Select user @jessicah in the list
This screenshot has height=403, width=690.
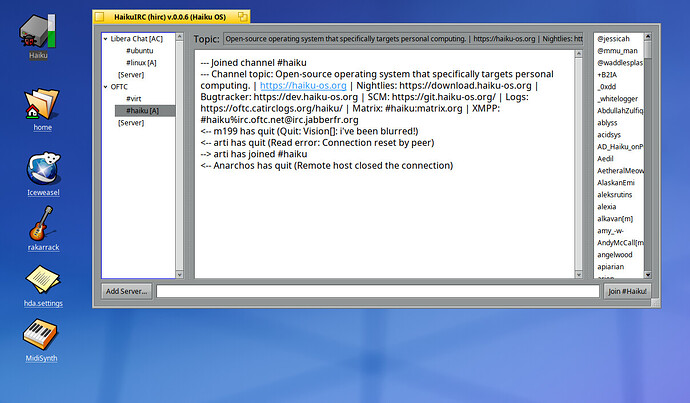point(613,39)
